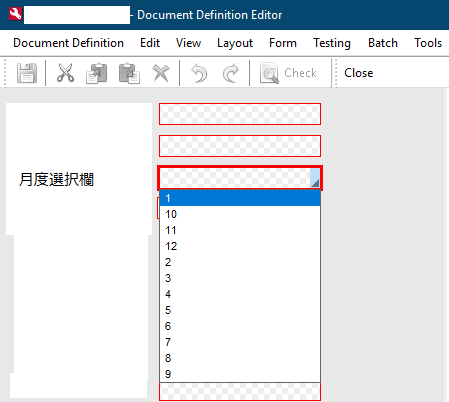Viewport: 449px width, 402px height.
Task: Click the Delete X icon
Action: point(161,73)
